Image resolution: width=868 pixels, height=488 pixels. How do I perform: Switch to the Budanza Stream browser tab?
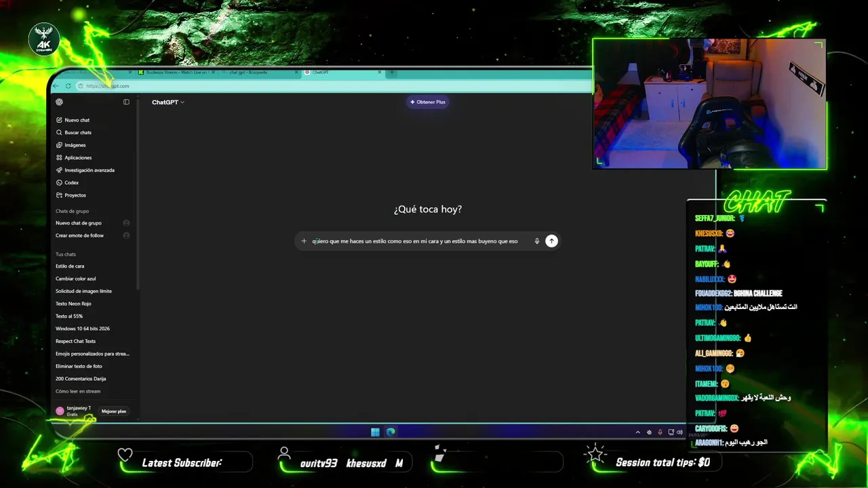176,73
